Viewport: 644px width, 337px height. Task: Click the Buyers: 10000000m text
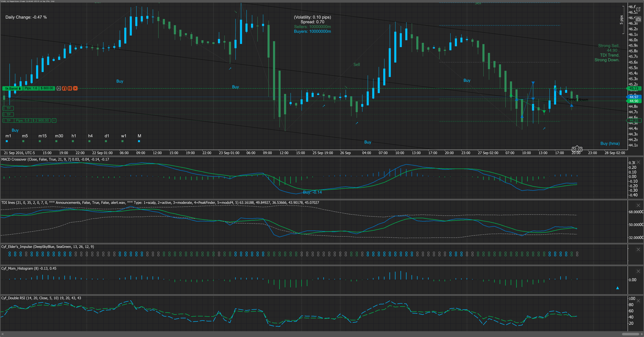pyautogui.click(x=312, y=32)
